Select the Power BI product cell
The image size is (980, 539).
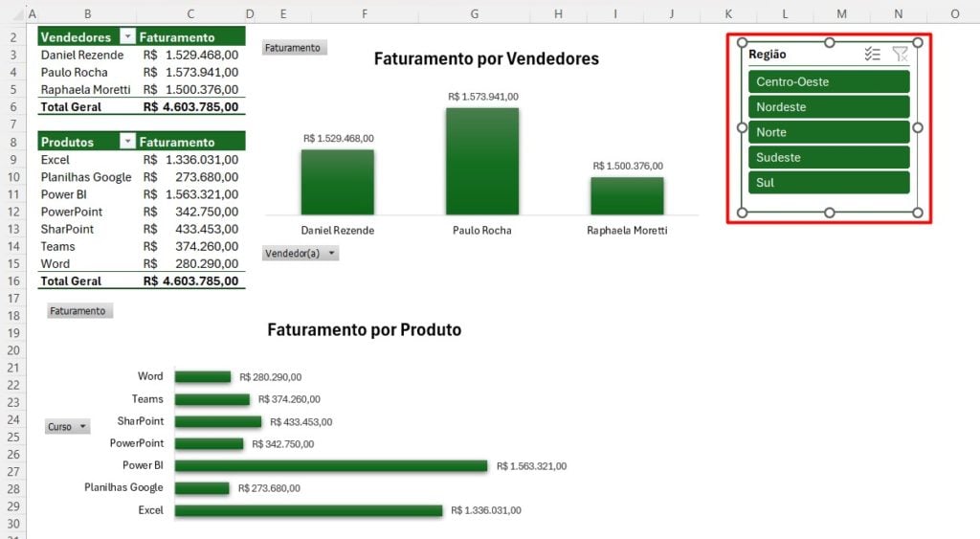[x=87, y=194]
